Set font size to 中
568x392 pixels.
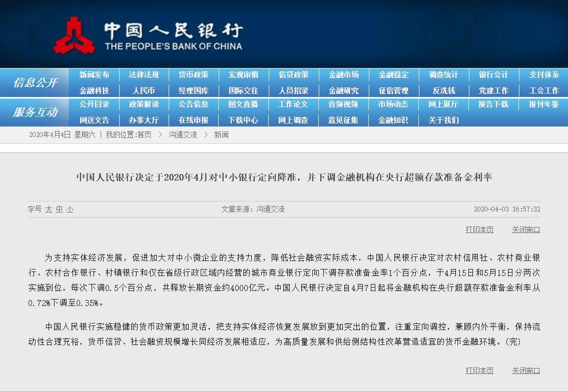tap(60, 209)
